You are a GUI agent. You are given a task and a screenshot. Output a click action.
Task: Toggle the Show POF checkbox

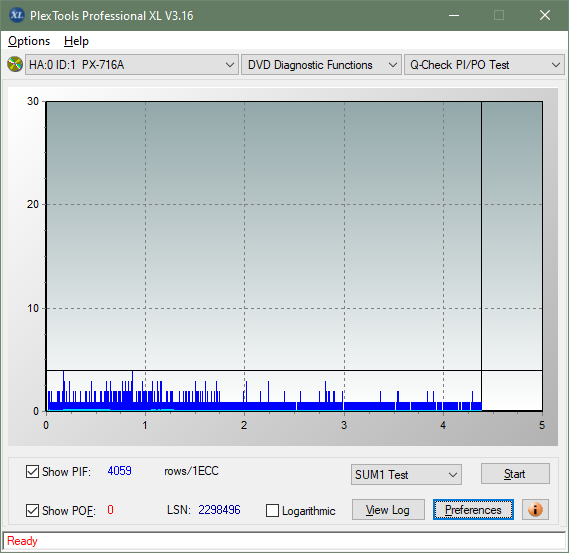(x=32, y=510)
